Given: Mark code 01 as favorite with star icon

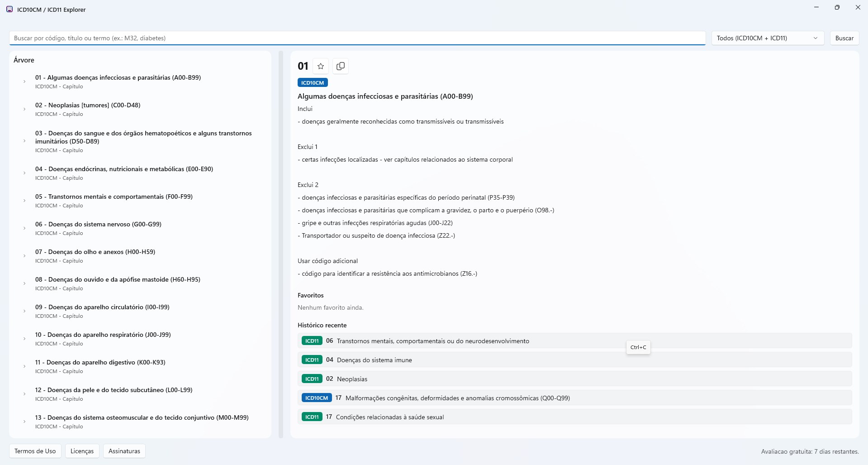Looking at the screenshot, I should pyautogui.click(x=321, y=66).
